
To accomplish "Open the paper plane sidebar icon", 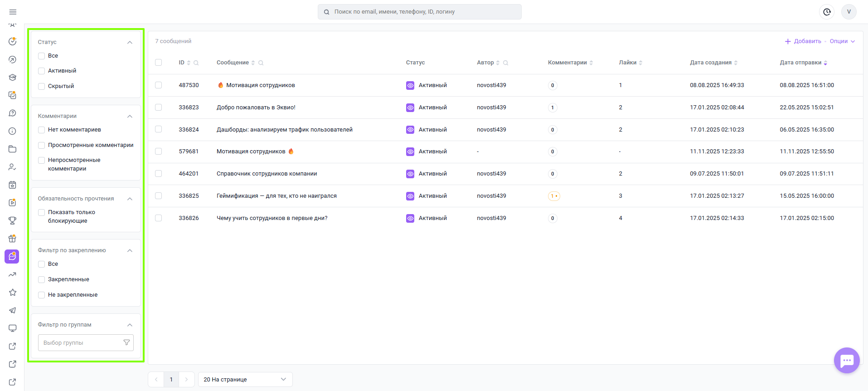I will click(x=13, y=310).
